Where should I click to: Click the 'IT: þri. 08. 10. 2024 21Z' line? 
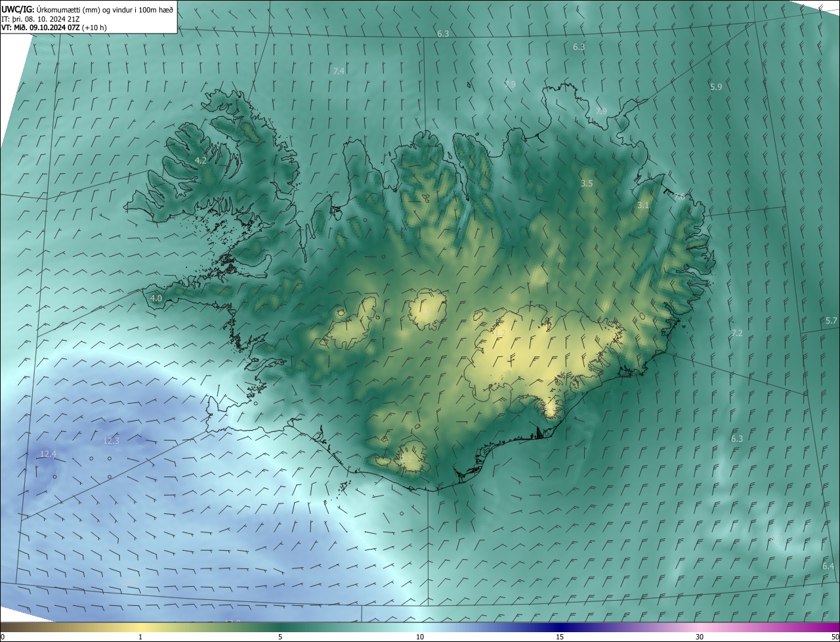tap(40, 18)
